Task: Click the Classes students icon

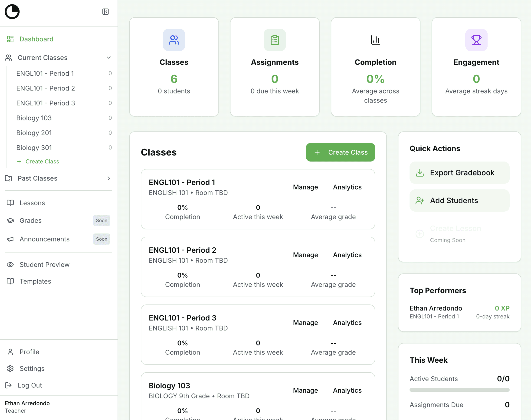Action: (x=174, y=40)
